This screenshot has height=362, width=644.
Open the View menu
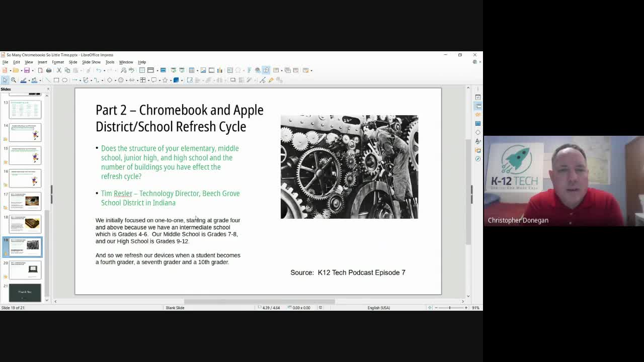point(29,62)
